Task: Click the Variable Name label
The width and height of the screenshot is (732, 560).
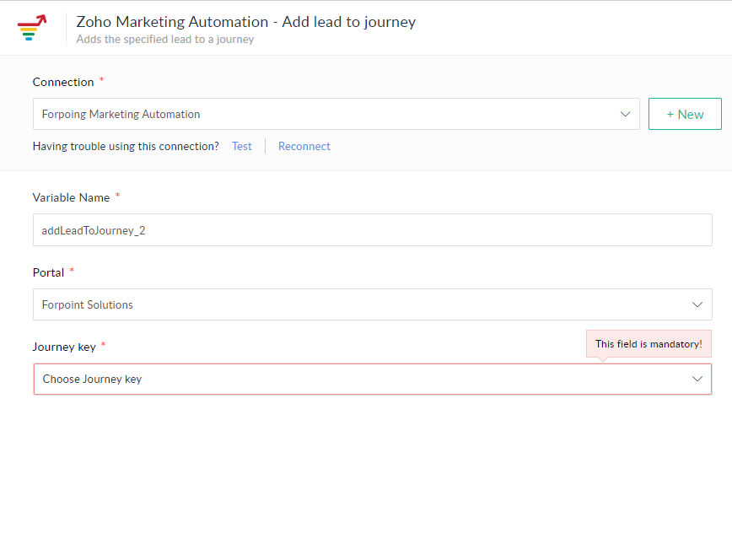Action: pos(71,197)
